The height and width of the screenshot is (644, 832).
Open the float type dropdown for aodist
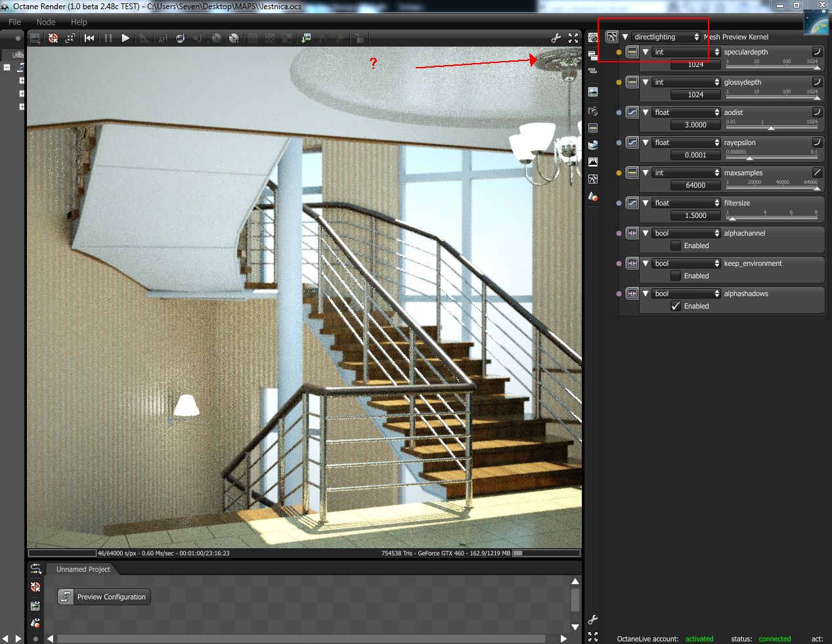(686, 112)
